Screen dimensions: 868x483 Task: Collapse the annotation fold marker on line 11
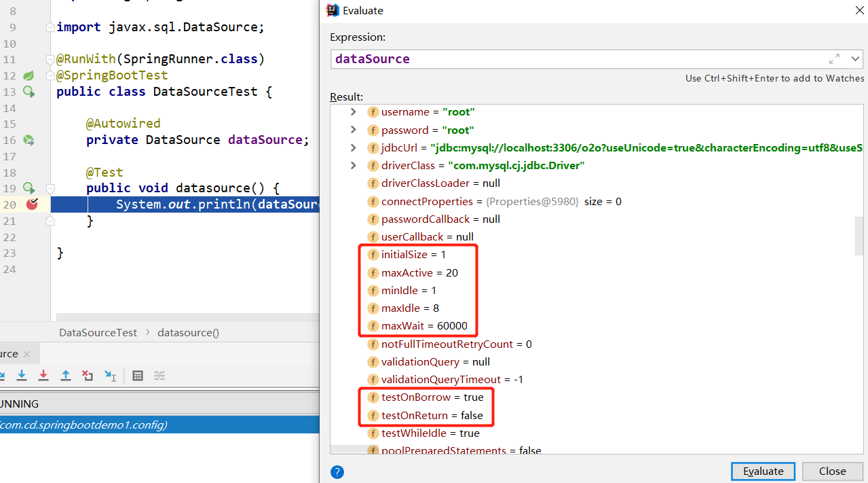point(50,59)
